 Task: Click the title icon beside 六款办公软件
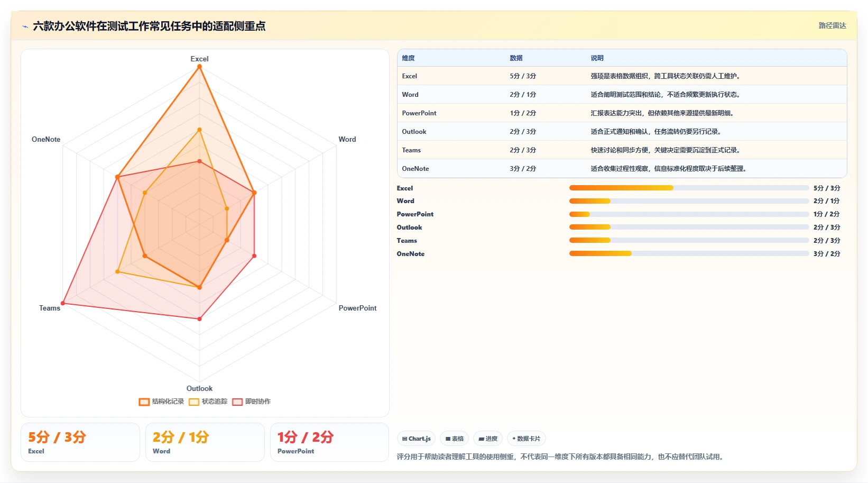pos(25,26)
